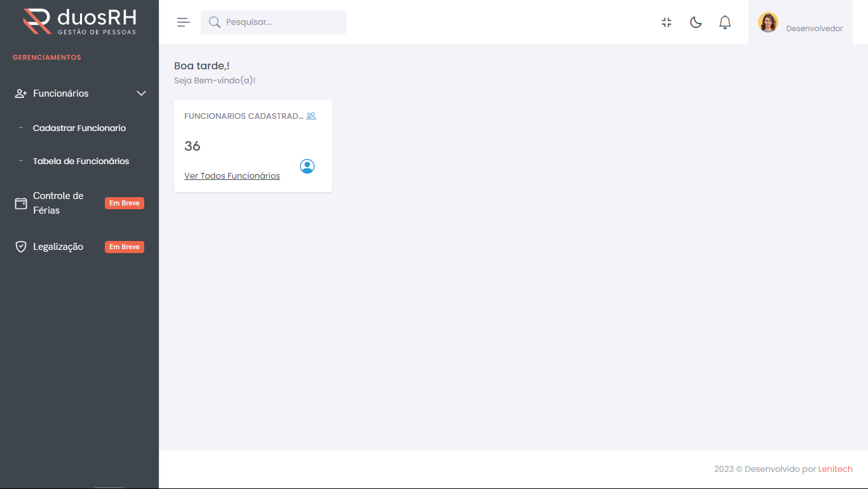Click the user avatar photo
The height and width of the screenshot is (489, 868).
(x=768, y=22)
